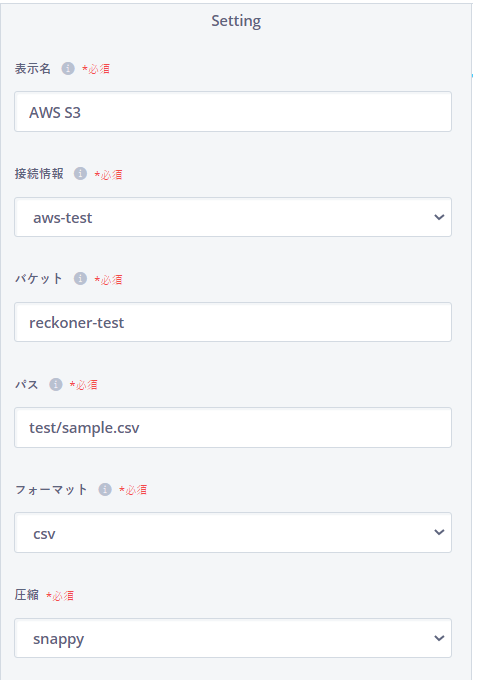Screen dimensions: 478x685
Task: Open the 接続情報 dropdown showing aws-test
Action: tap(233, 217)
